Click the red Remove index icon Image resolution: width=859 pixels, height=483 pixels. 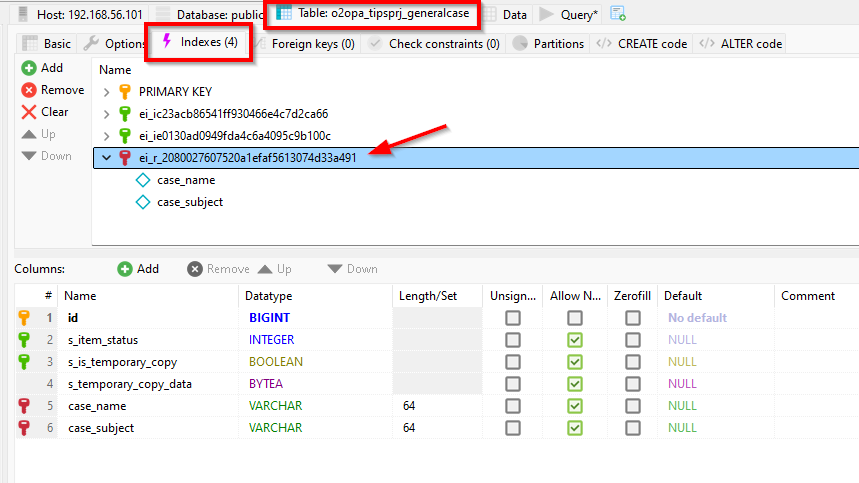[x=29, y=90]
